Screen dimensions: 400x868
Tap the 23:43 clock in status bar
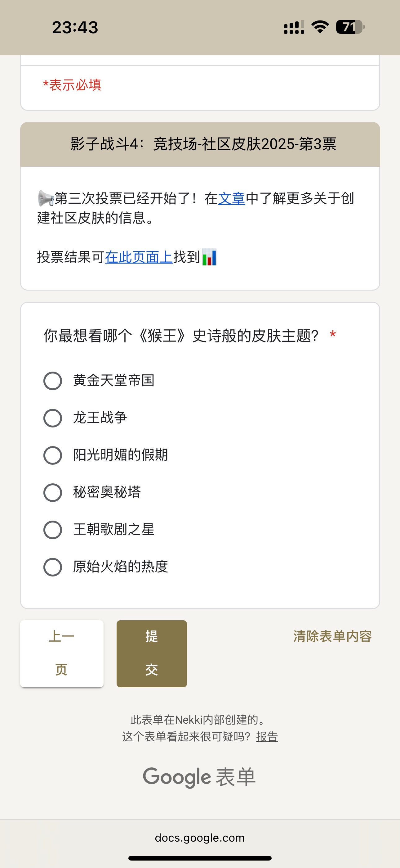point(75,27)
